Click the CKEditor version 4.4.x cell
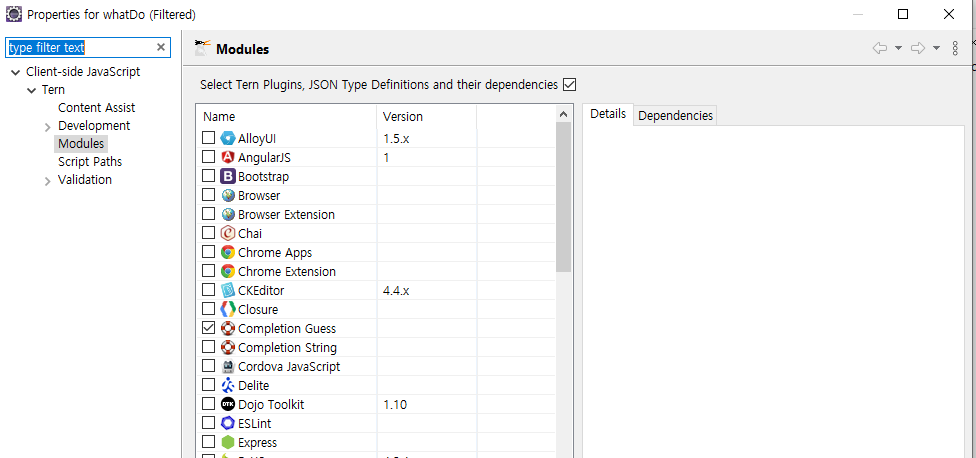Viewport: 976px width, 458px height. click(x=427, y=291)
